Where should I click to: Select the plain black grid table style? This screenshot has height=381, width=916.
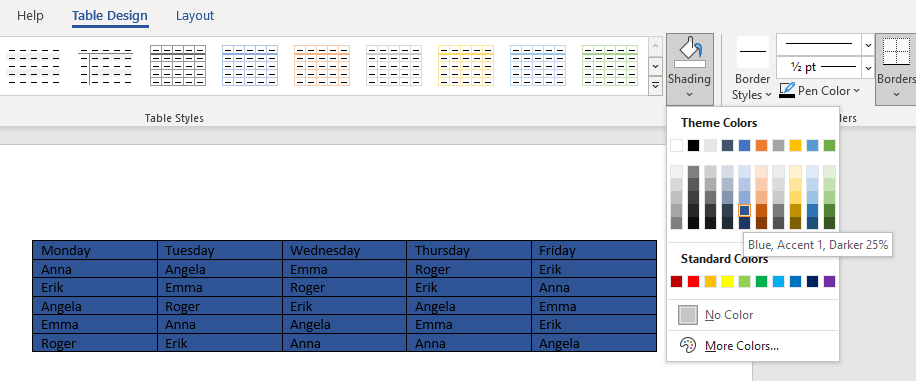(x=178, y=65)
